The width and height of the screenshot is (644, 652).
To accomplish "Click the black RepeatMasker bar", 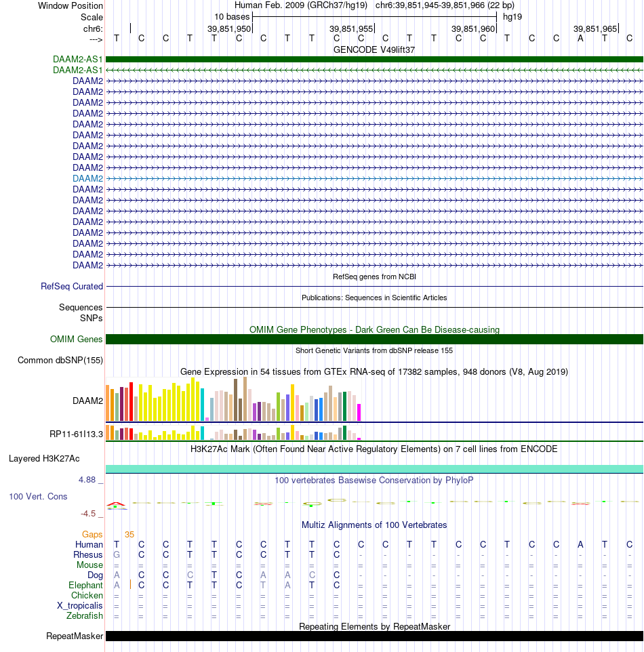I will point(374,636).
